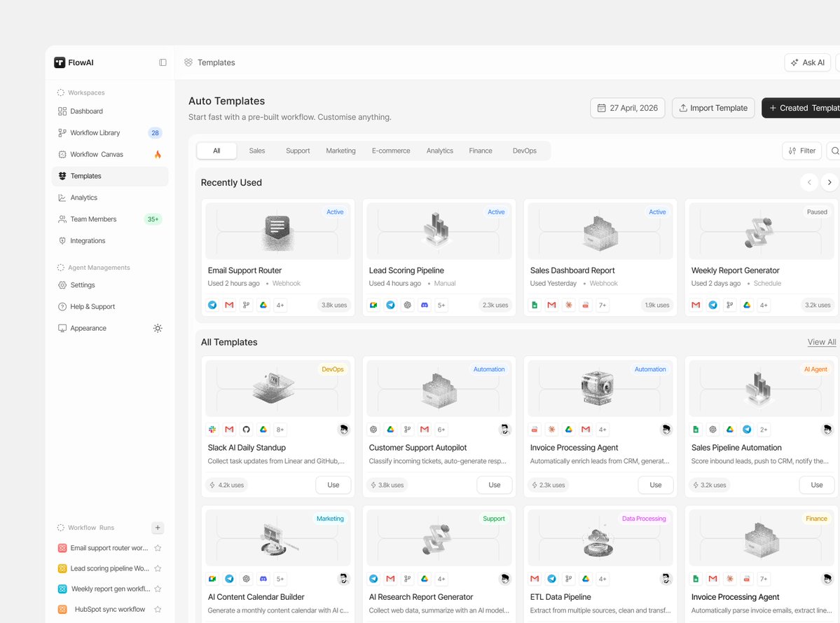
Task: Select the DevOps category tab
Action: tap(525, 151)
